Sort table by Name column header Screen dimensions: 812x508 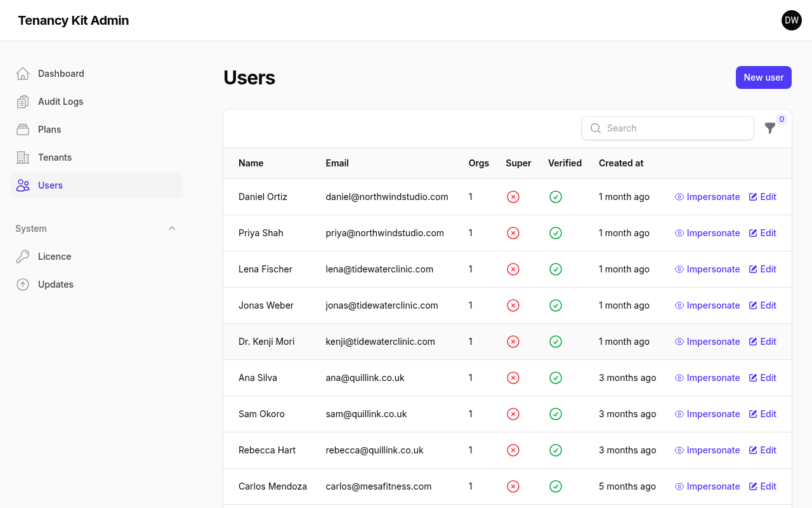[251, 163]
